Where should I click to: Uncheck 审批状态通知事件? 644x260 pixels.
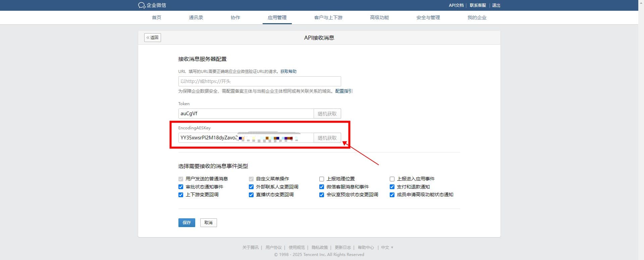pos(181,187)
